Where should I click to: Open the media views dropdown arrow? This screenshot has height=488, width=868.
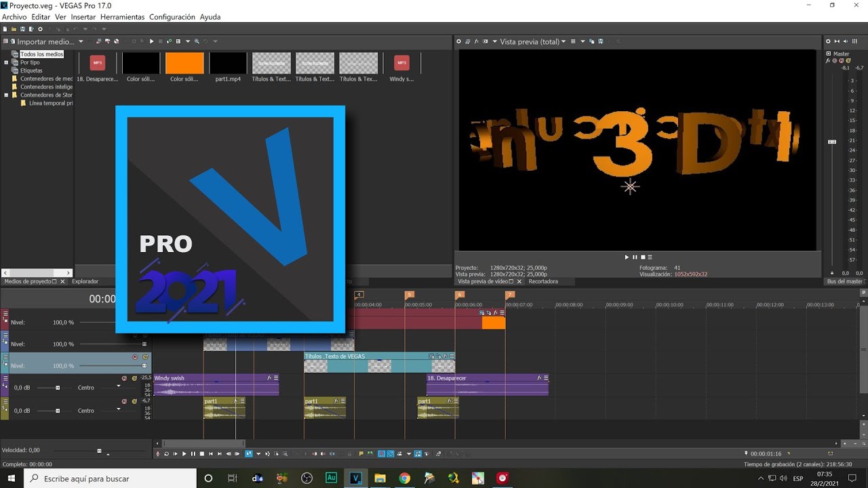click(188, 41)
